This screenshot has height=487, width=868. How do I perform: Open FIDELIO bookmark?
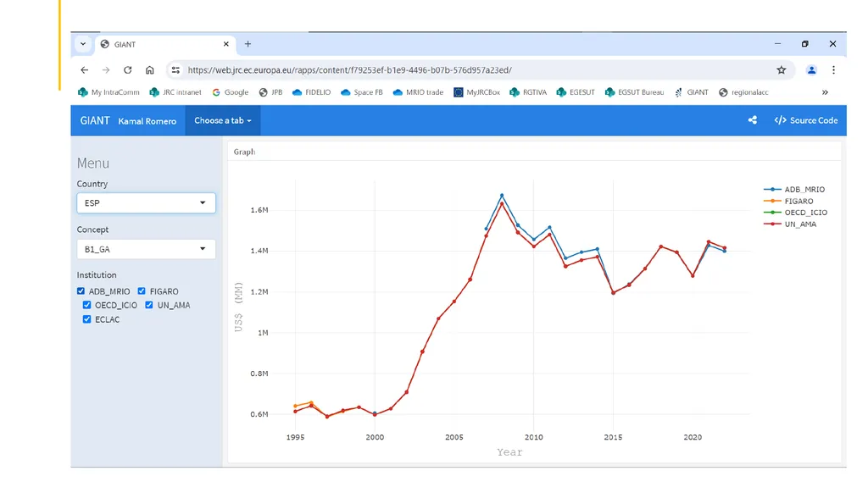(311, 92)
